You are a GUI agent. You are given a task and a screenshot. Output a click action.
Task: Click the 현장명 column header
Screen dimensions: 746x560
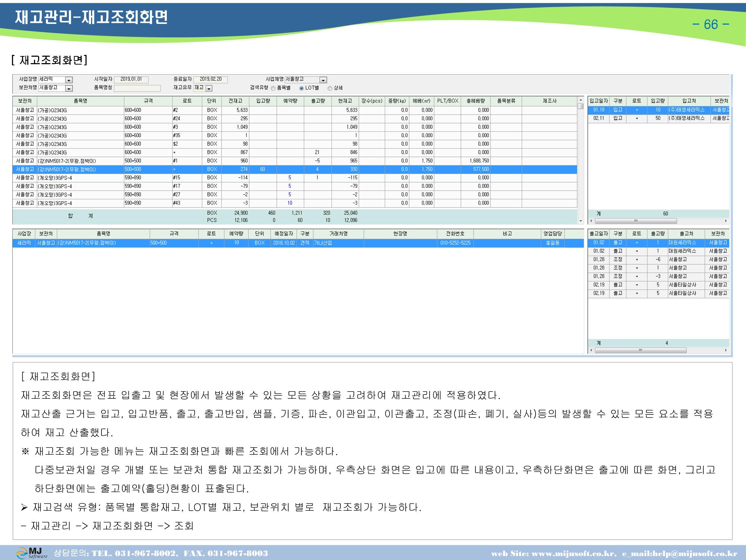tap(400, 234)
